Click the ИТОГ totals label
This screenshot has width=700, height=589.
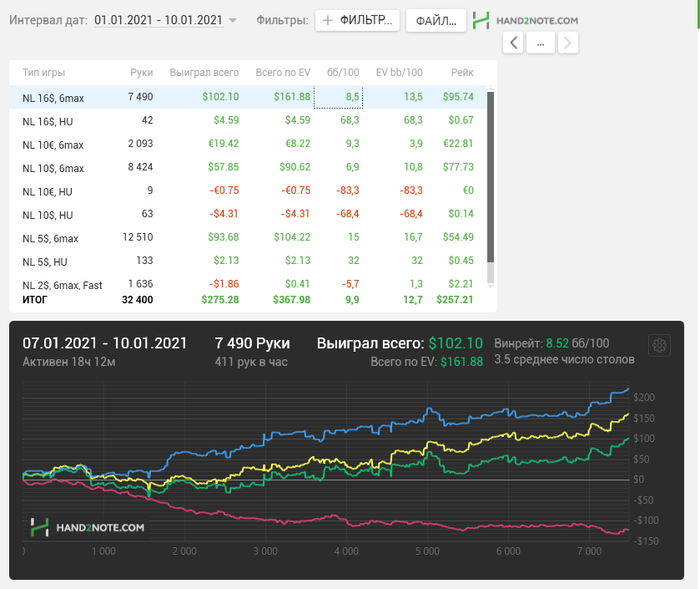point(34,300)
